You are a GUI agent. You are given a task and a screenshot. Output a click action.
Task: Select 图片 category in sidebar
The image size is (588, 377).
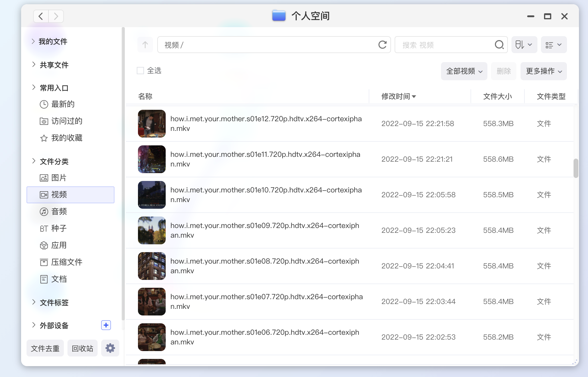[59, 178]
